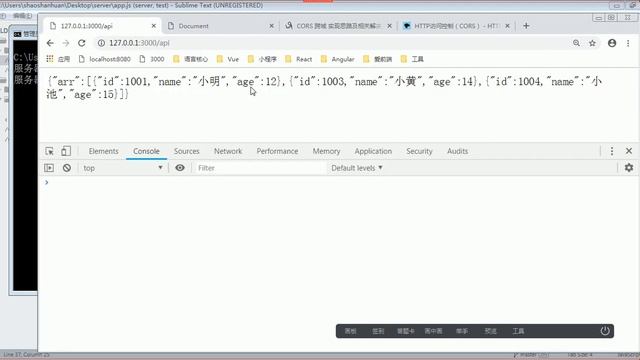Open the Memory panel

click(x=326, y=151)
